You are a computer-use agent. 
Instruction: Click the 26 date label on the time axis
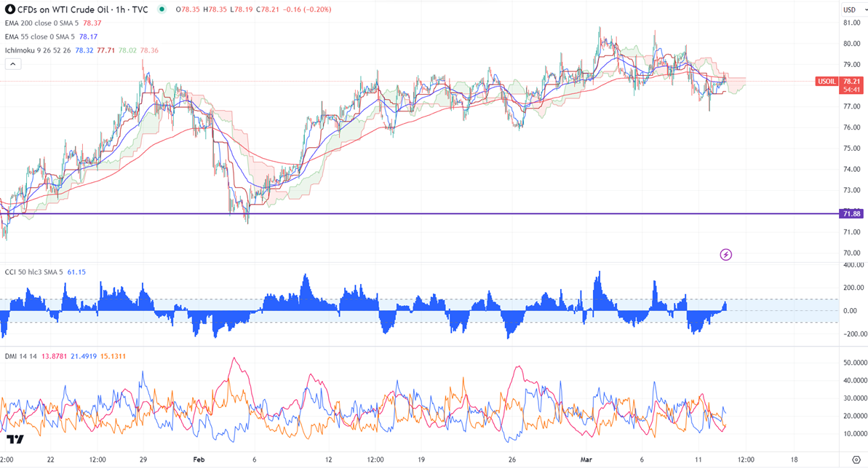512,460
